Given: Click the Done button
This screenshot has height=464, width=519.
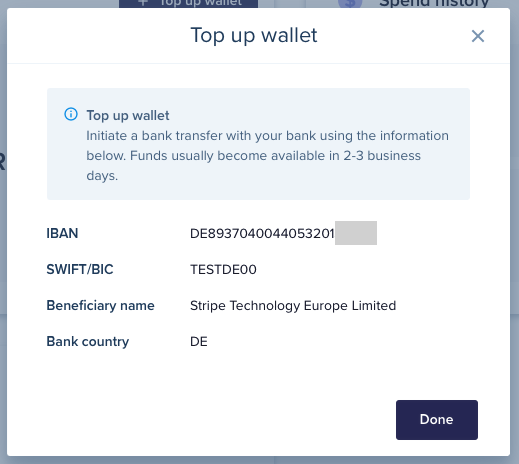Looking at the screenshot, I should (x=437, y=420).
